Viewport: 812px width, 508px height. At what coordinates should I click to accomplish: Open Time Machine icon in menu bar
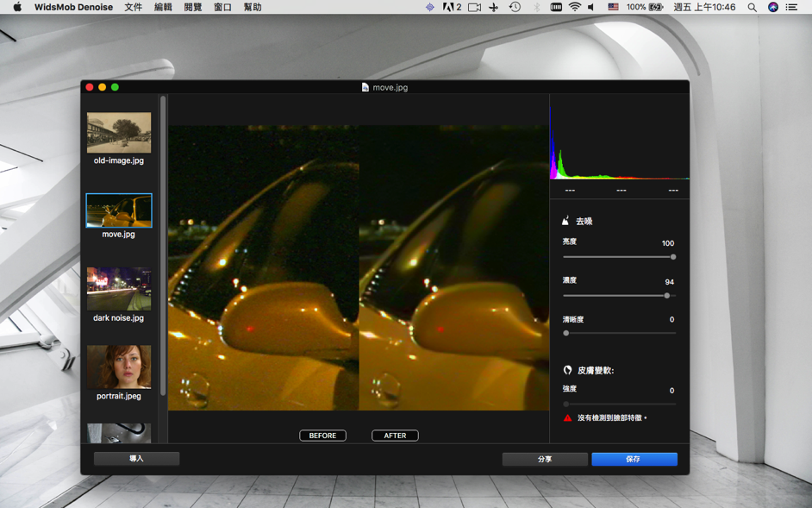coord(515,7)
